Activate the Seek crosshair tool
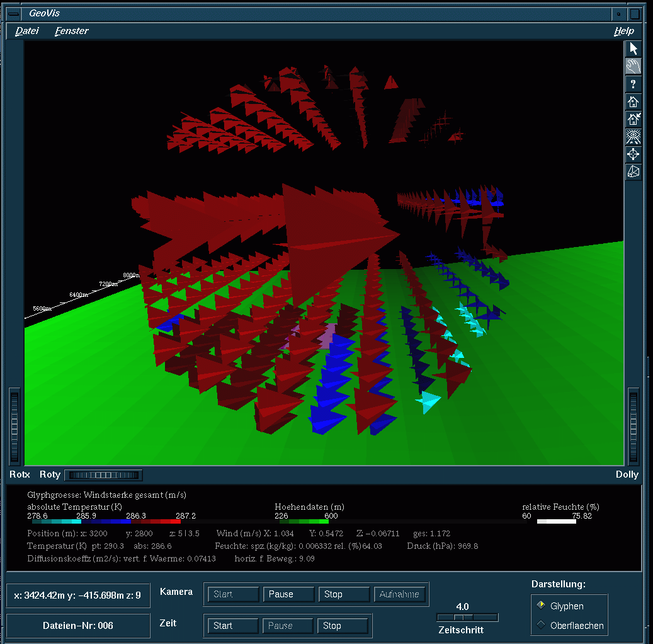 633,154
